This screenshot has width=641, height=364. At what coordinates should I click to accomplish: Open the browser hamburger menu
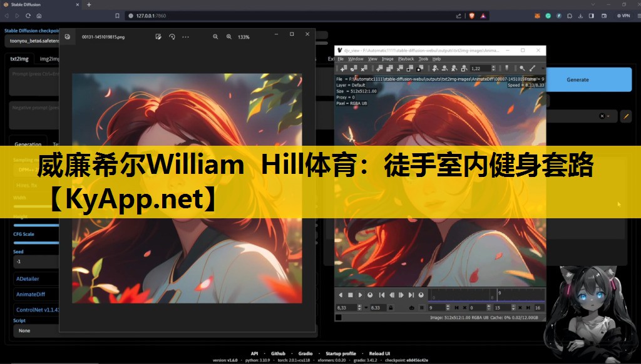(x=638, y=16)
